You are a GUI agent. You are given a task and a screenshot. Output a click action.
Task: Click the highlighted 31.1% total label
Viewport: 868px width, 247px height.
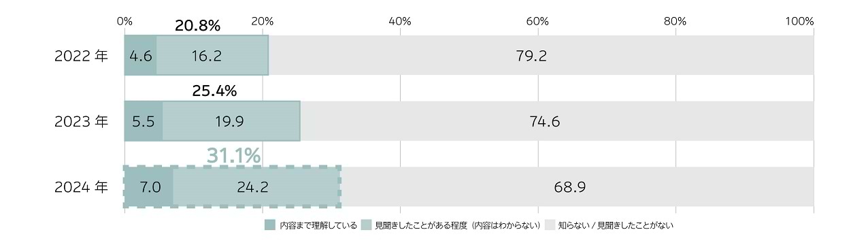pos(233,156)
